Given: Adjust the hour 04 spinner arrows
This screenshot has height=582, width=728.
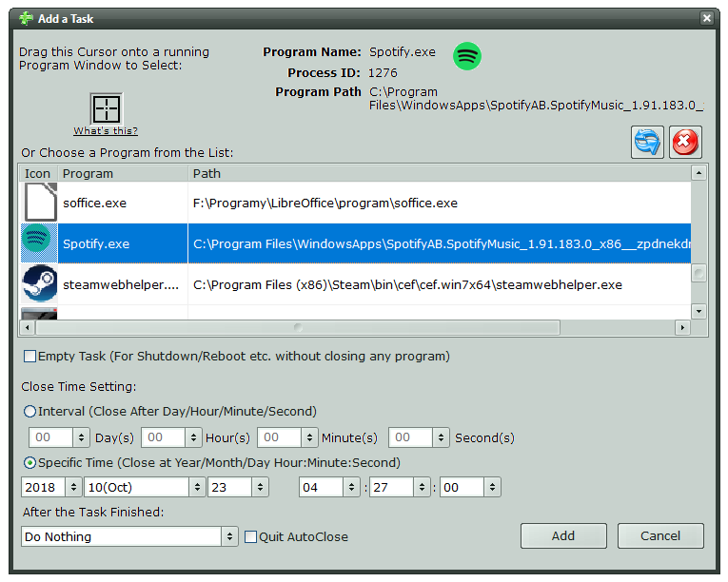Looking at the screenshot, I should coord(351,487).
